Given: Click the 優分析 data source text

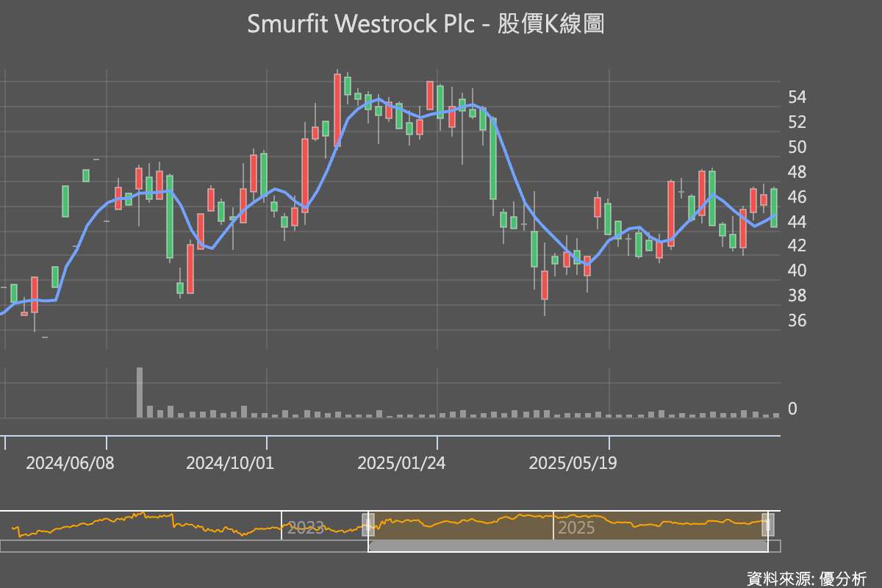Looking at the screenshot, I should (x=842, y=578).
